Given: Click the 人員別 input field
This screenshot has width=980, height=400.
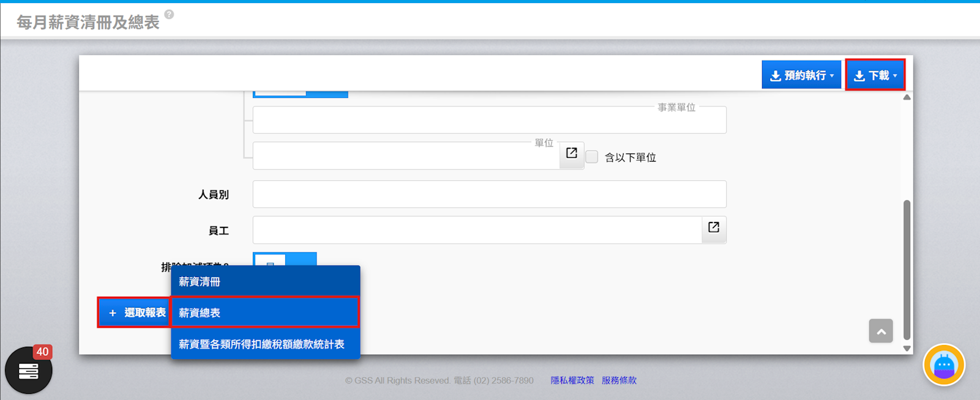Looking at the screenshot, I should pyautogui.click(x=488, y=194).
